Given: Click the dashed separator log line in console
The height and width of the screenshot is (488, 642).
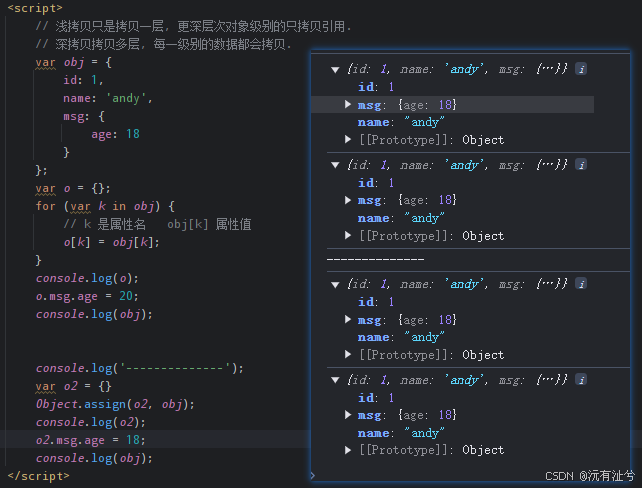Looking at the screenshot, I should point(375,260).
